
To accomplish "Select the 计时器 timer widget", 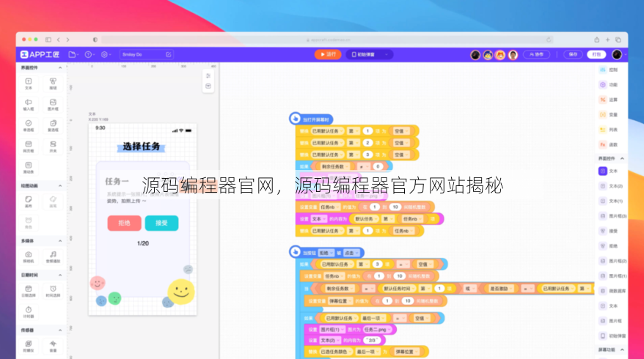I will [x=29, y=312].
